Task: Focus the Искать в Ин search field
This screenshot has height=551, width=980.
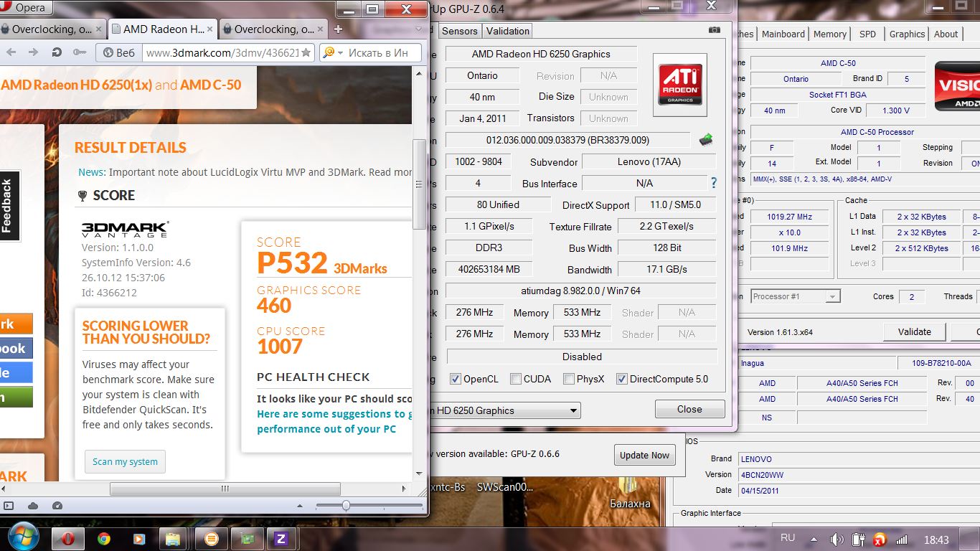Action: click(378, 52)
